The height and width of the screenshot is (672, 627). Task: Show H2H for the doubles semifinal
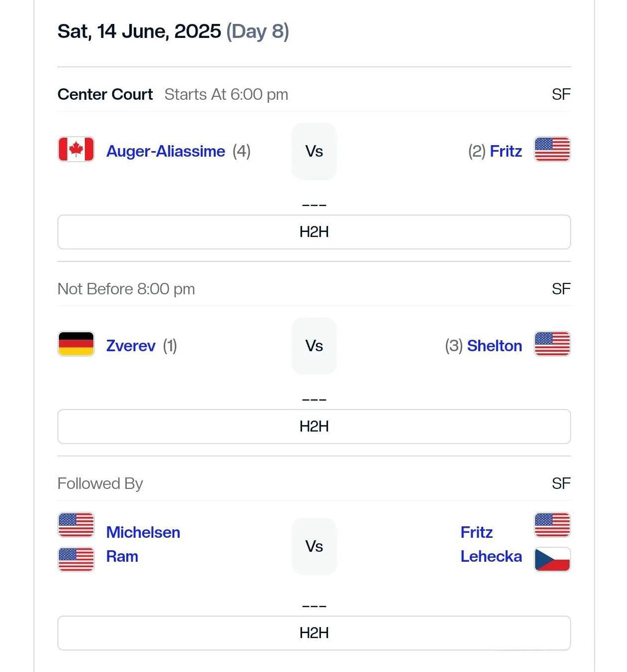tap(314, 633)
